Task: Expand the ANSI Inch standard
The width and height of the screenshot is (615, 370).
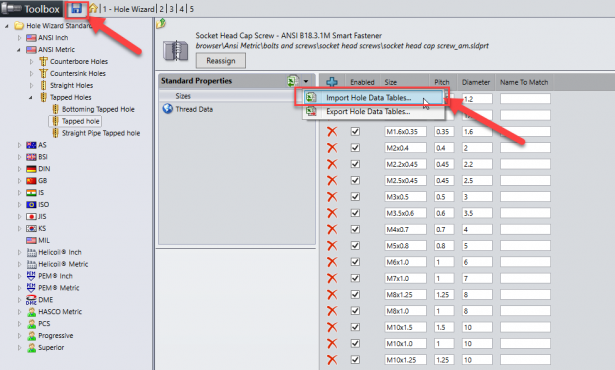Action: [19, 38]
